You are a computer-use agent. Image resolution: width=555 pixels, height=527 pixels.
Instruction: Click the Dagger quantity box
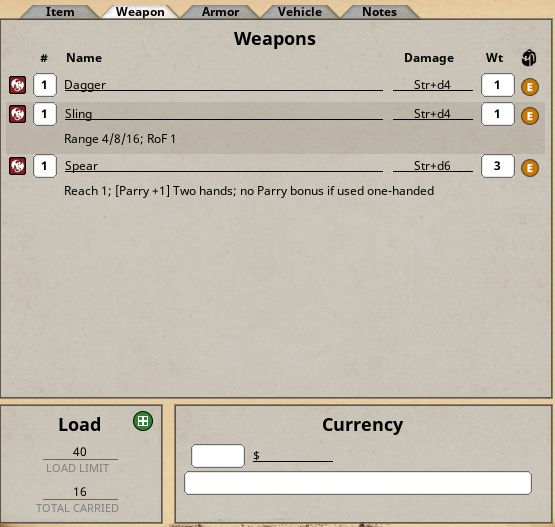coord(45,85)
